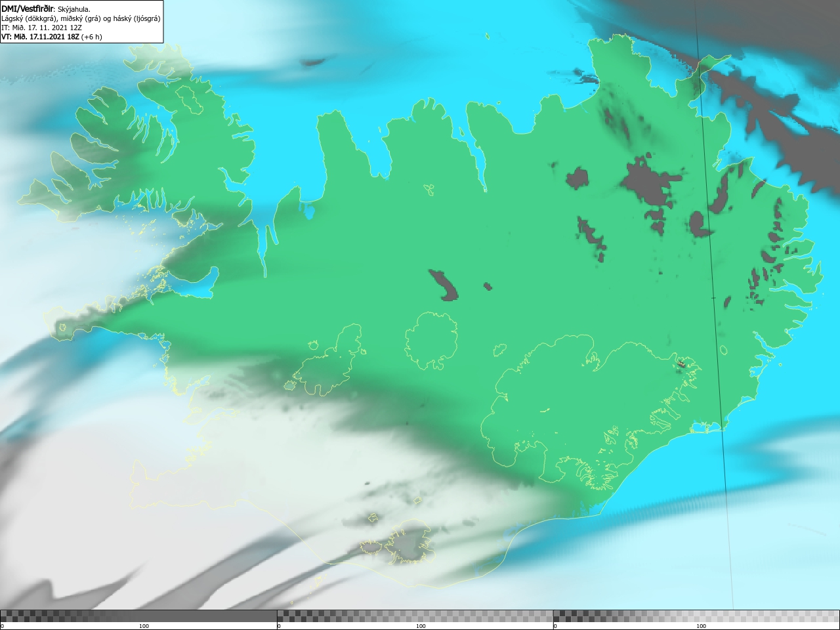The height and width of the screenshot is (630, 840).
Task: Click the 'DMI/Vestfirðir: Skýjahula.' title line
Action: [46, 9]
